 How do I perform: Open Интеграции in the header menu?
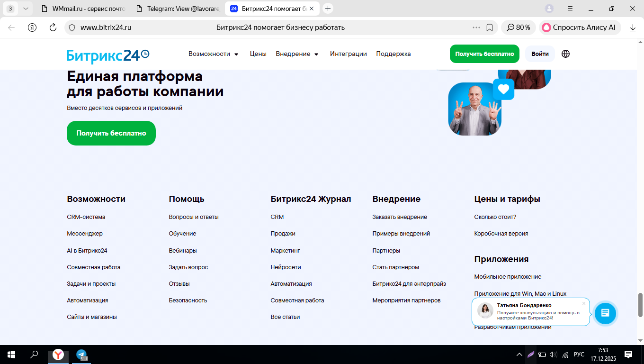[349, 54]
